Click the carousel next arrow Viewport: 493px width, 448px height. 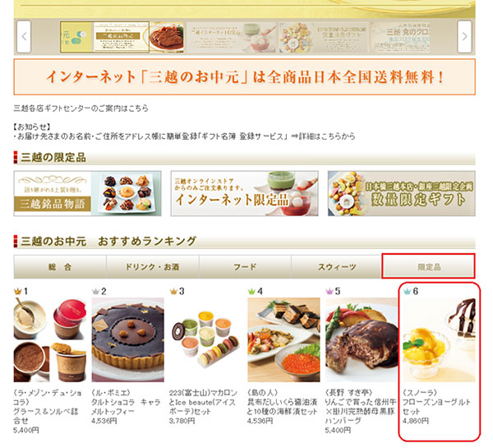[464, 37]
